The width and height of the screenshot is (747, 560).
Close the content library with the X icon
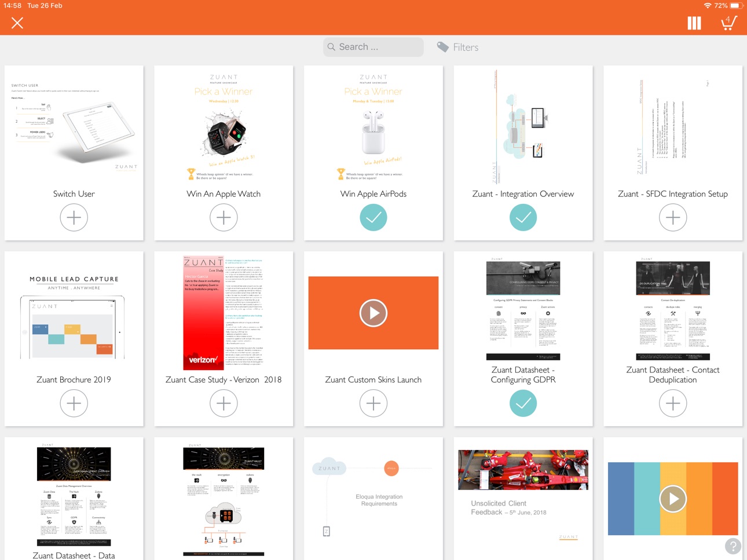(17, 23)
